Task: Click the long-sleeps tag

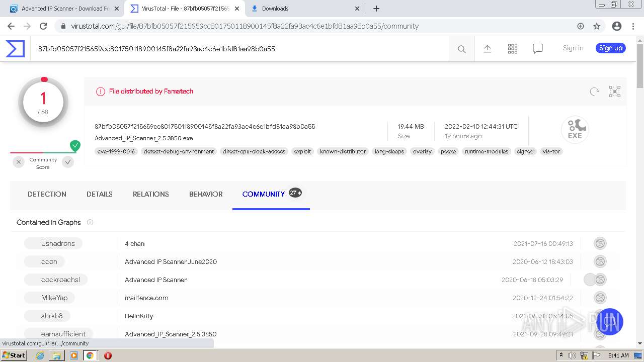Action: point(389,151)
